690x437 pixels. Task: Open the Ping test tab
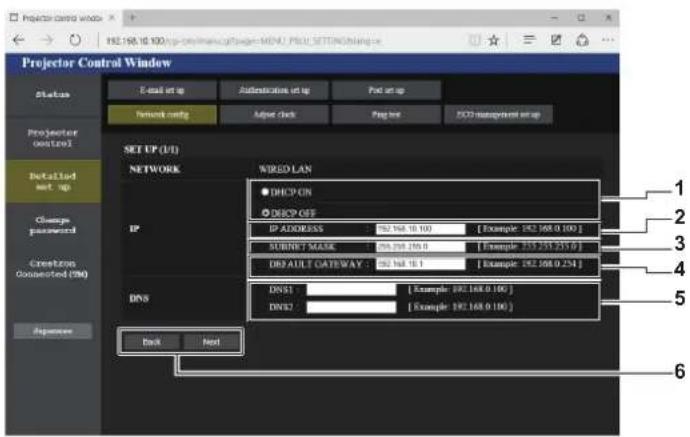point(386,114)
